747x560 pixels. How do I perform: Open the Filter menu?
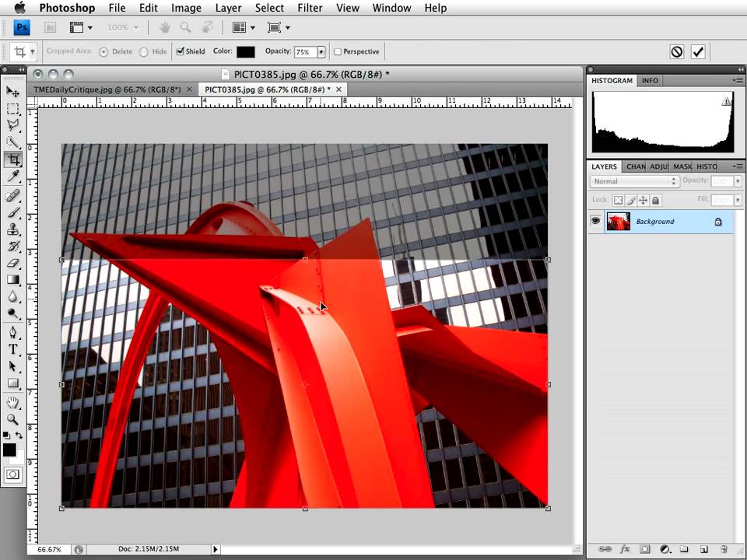(310, 8)
